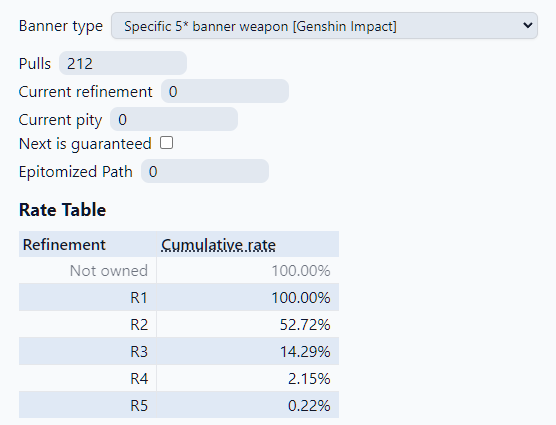Focus the Epitomized Path number field
Screen dimensions: 556x425
coord(205,171)
